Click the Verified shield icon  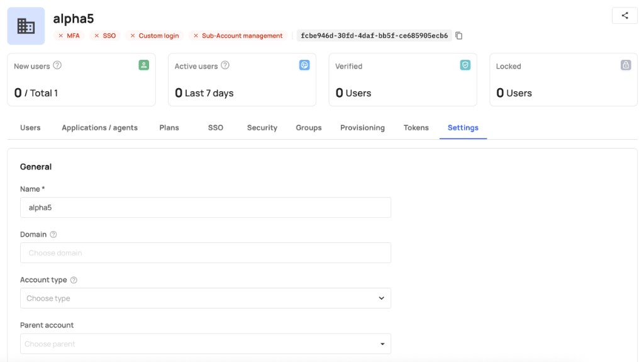[x=465, y=65]
